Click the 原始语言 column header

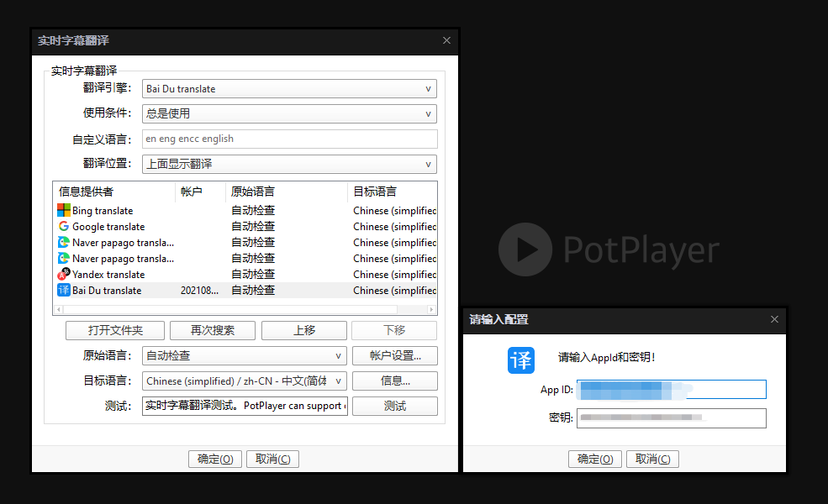point(287,192)
